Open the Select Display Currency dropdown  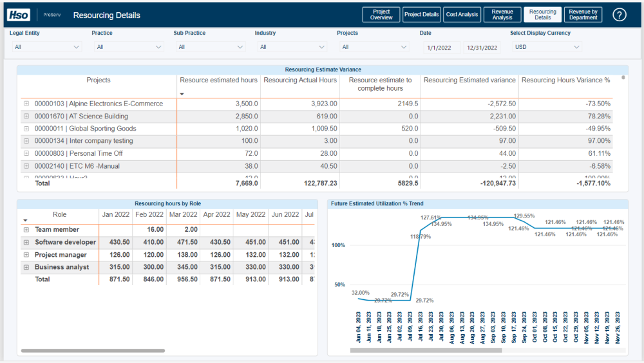(547, 47)
